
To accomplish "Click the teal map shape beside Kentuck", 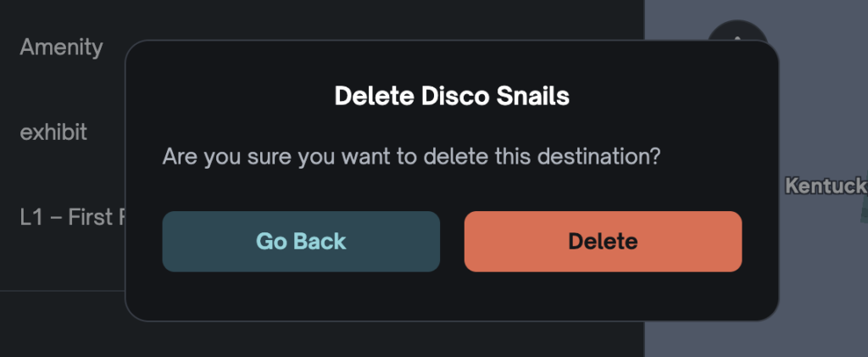I will coord(864,204).
